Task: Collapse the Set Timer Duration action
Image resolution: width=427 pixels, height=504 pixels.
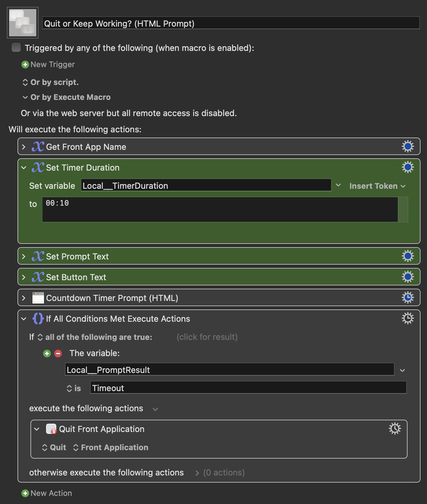Action: (24, 168)
